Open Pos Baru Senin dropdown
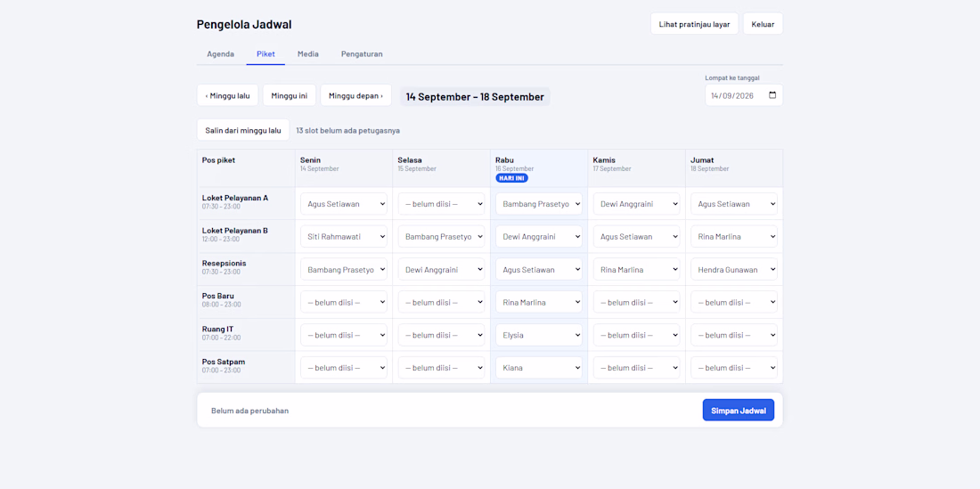Image resolution: width=980 pixels, height=489 pixels. pos(344,302)
